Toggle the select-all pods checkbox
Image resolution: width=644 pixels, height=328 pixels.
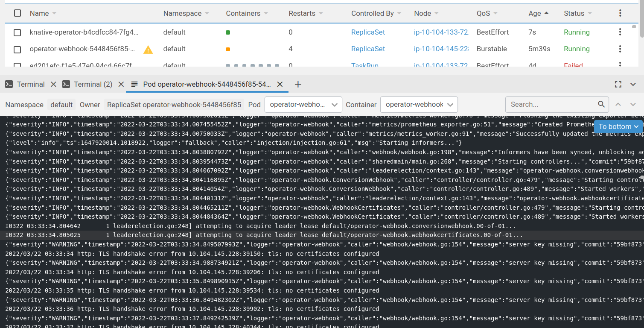tap(17, 13)
